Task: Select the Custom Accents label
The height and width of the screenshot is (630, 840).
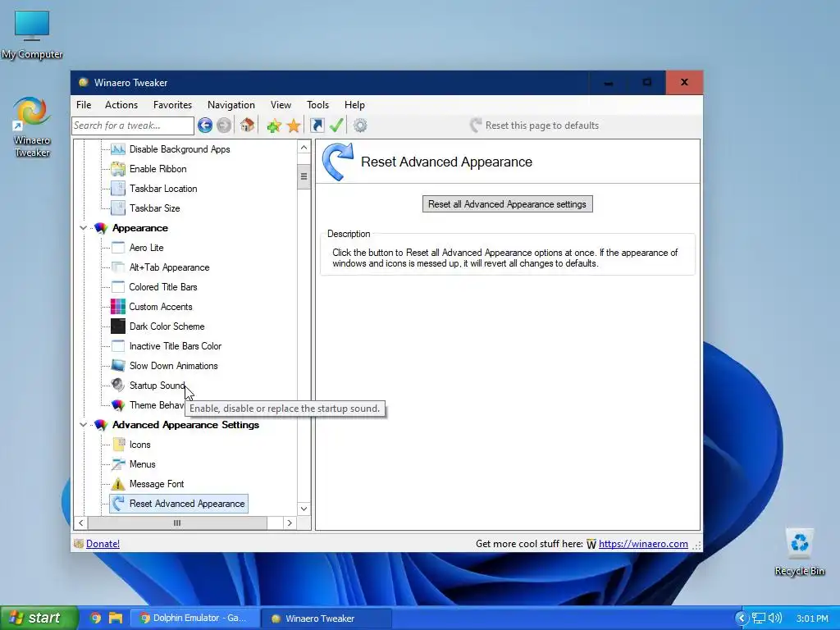Action: [x=161, y=307]
